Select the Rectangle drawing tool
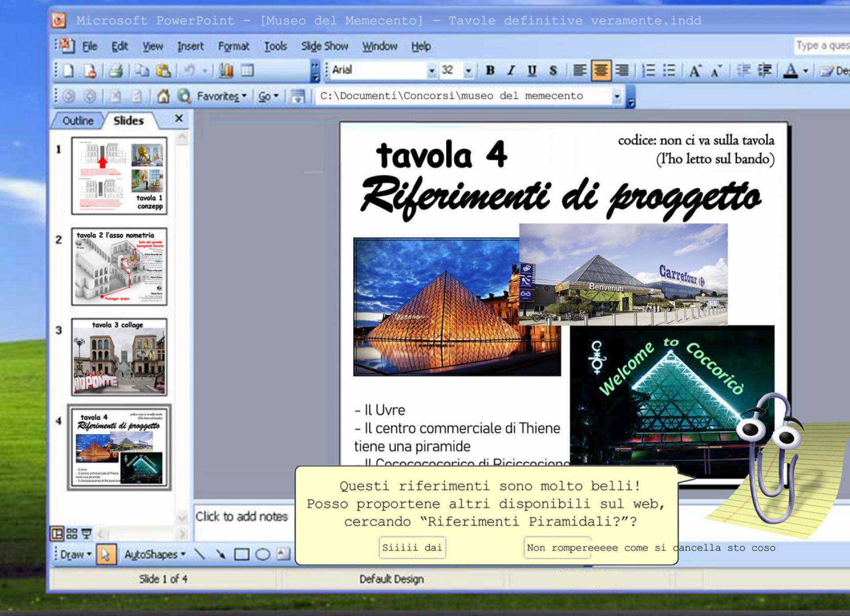 [x=241, y=554]
